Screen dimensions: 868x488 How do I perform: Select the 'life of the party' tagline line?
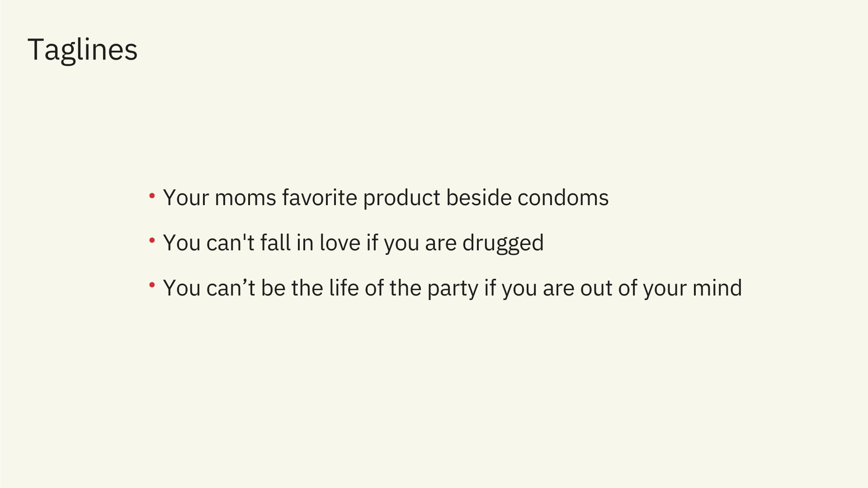(452, 288)
